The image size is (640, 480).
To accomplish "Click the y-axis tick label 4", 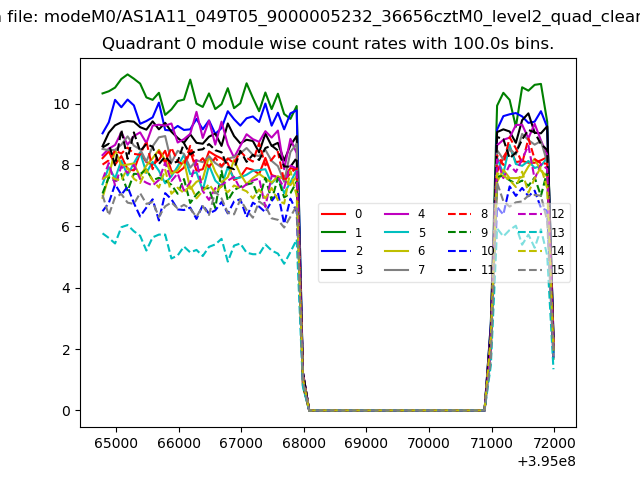I will (x=66, y=288).
